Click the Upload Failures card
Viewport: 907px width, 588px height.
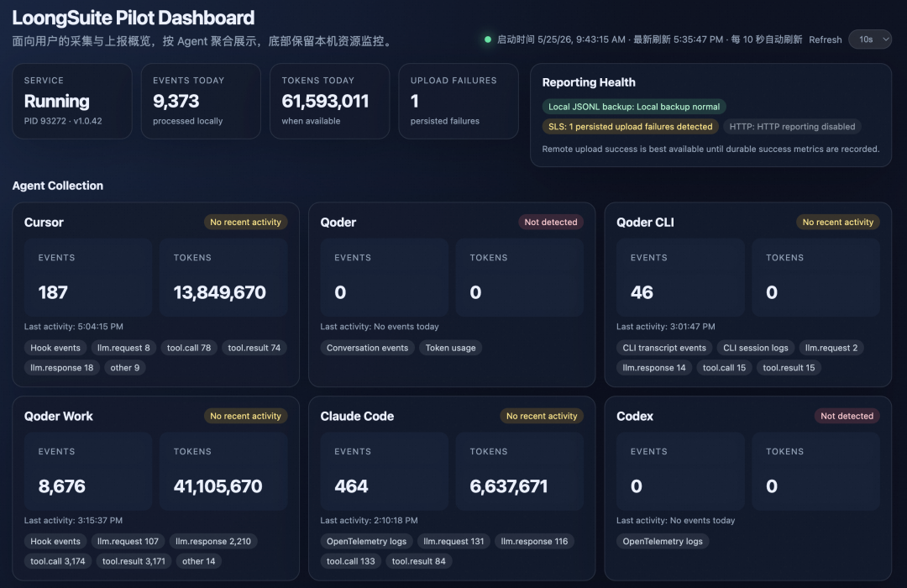point(459,102)
